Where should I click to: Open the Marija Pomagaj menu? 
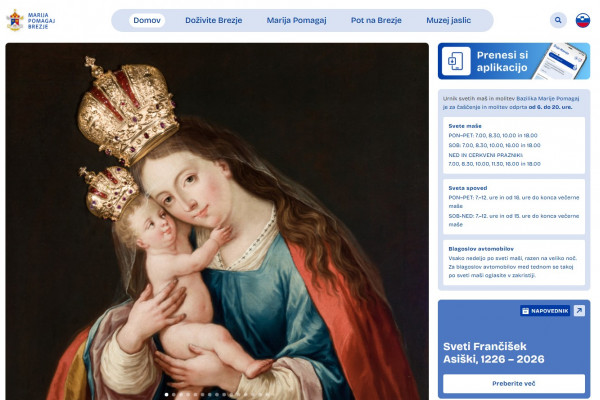click(x=296, y=20)
